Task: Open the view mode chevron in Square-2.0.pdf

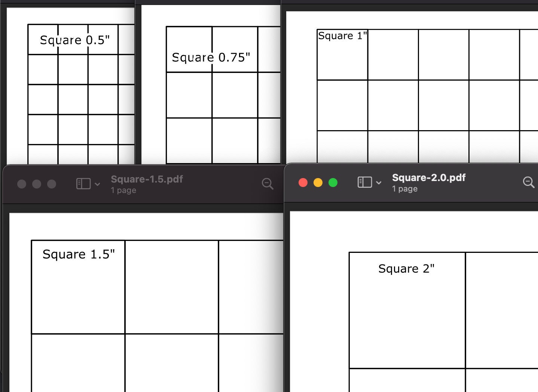Action: (379, 183)
